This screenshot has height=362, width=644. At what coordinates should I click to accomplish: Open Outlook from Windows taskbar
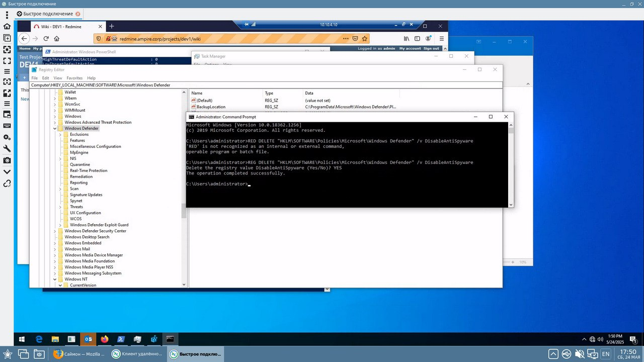click(x=88, y=339)
